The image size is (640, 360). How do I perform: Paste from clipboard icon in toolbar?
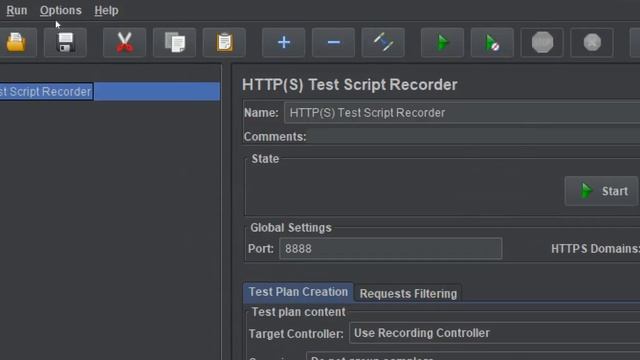pyautogui.click(x=224, y=42)
